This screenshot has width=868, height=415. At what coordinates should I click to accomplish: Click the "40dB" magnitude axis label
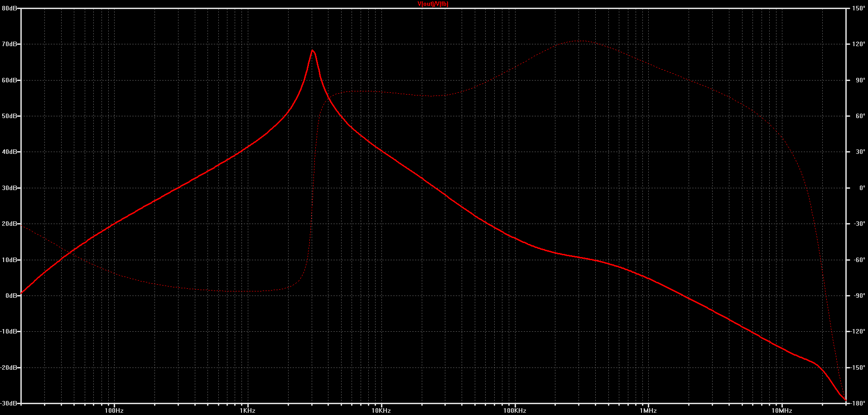point(10,152)
